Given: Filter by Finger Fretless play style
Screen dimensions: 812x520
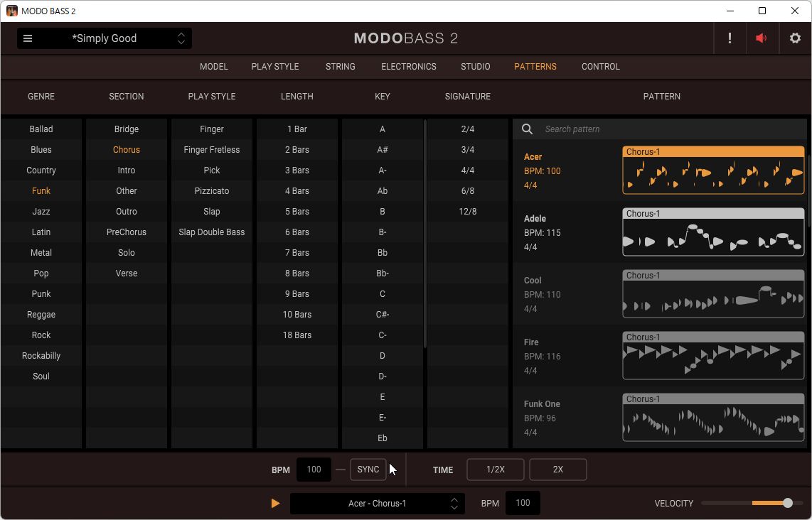Looking at the screenshot, I should click(x=212, y=150).
